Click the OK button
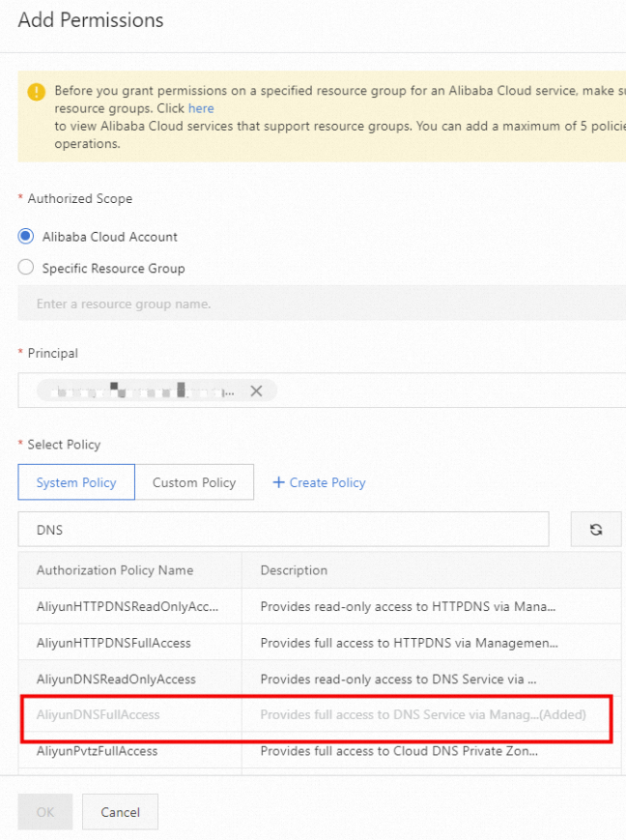Image resolution: width=626 pixels, height=840 pixels. (x=45, y=812)
